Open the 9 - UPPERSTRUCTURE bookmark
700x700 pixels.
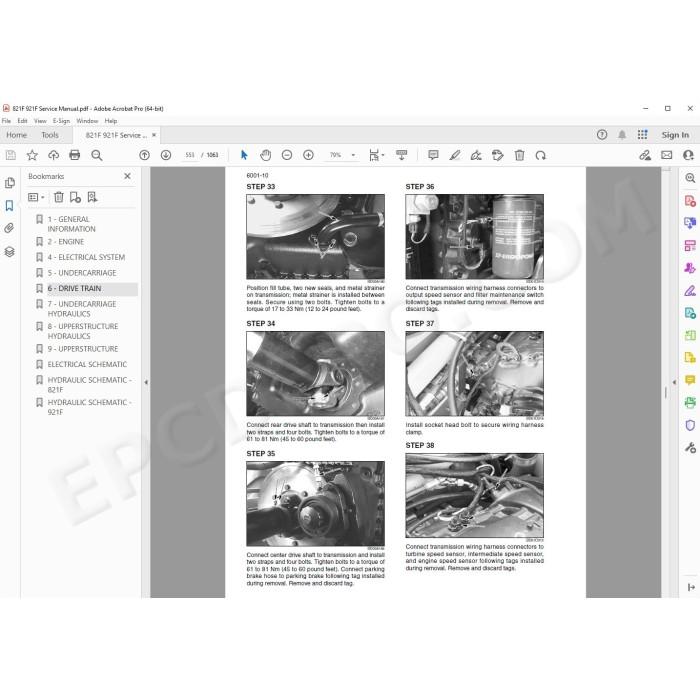tap(83, 349)
